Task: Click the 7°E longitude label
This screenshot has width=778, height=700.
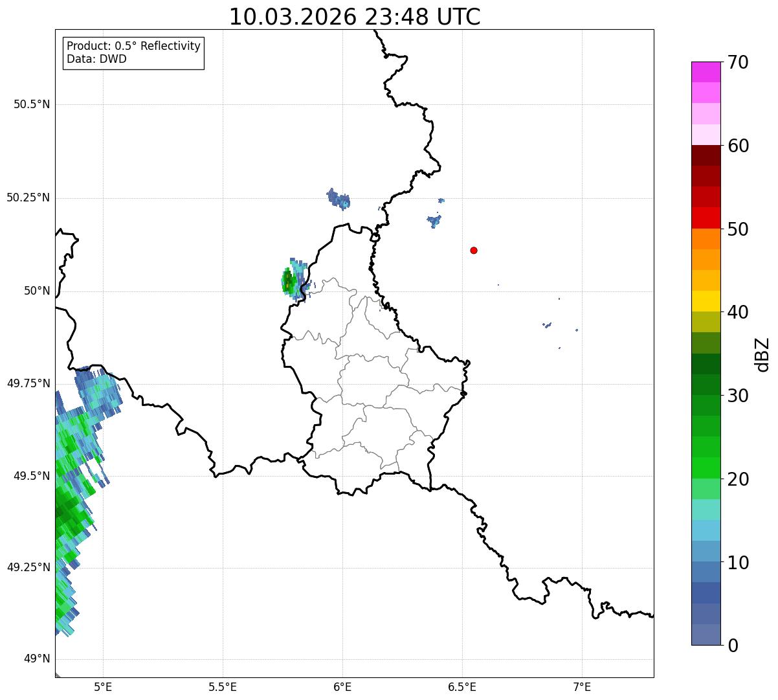Action: click(582, 687)
